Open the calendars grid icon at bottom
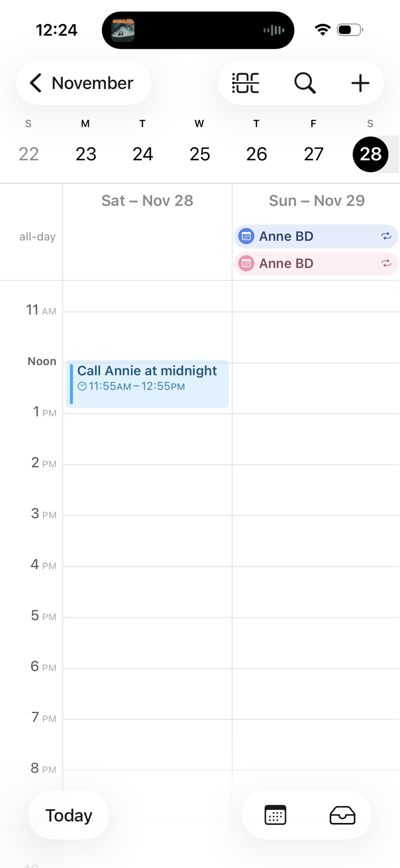This screenshot has width=400, height=868. pos(275,815)
